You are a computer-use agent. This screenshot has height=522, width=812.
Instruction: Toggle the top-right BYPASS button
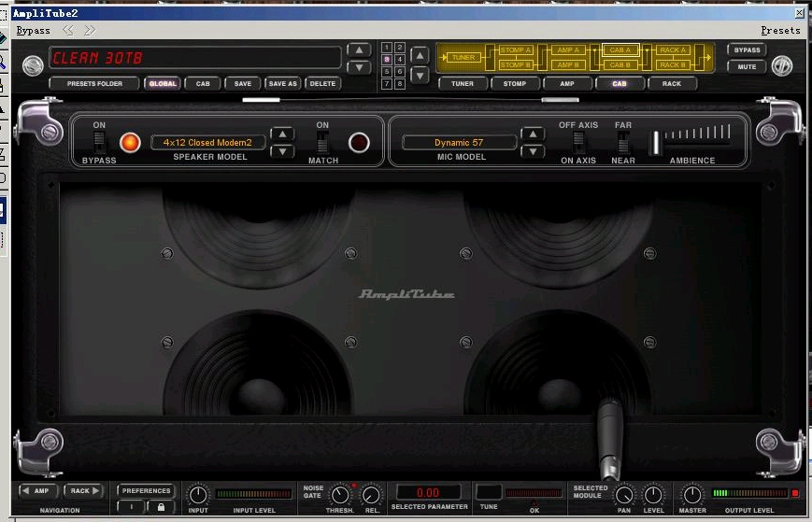747,50
